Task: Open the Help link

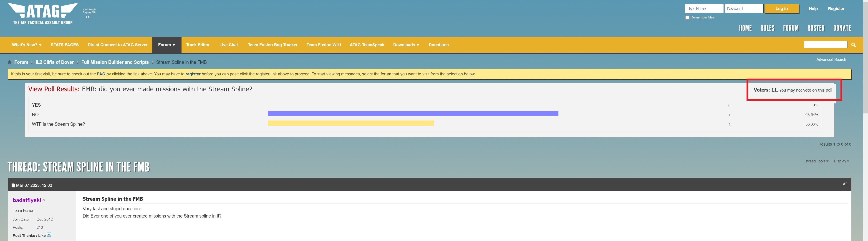Action: [813, 9]
